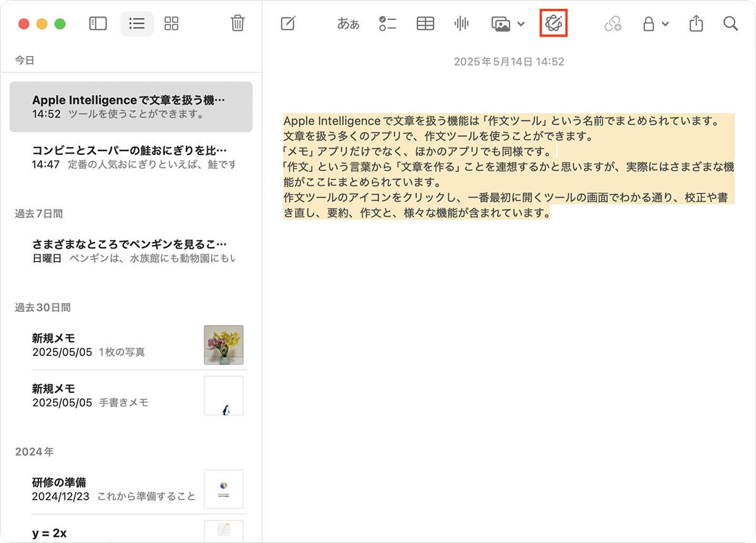The image size is (756, 543).
Task: Click the 過去30日間 section header
Action: point(43,307)
